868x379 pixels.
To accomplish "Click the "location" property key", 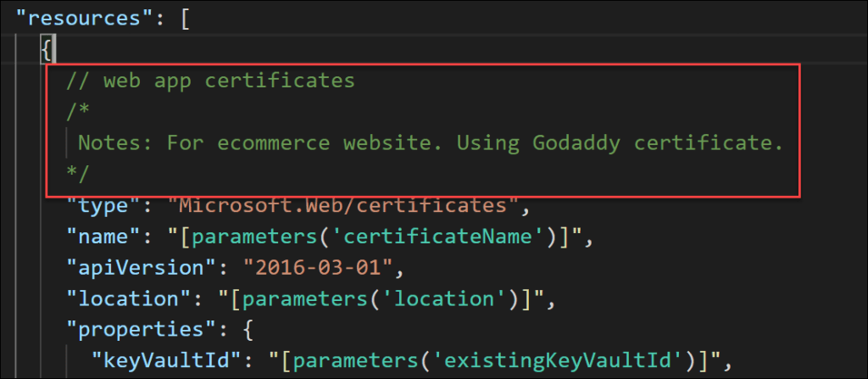I will click(131, 300).
